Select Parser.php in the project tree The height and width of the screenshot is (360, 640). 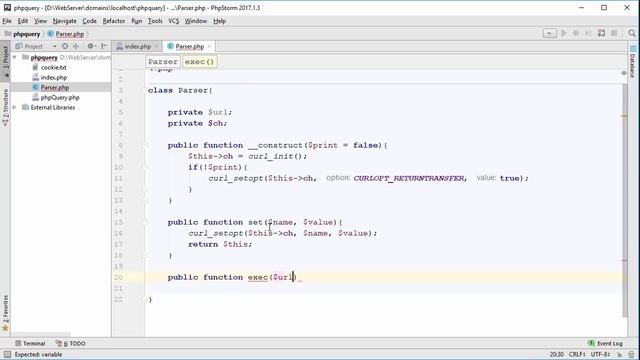[x=55, y=87]
